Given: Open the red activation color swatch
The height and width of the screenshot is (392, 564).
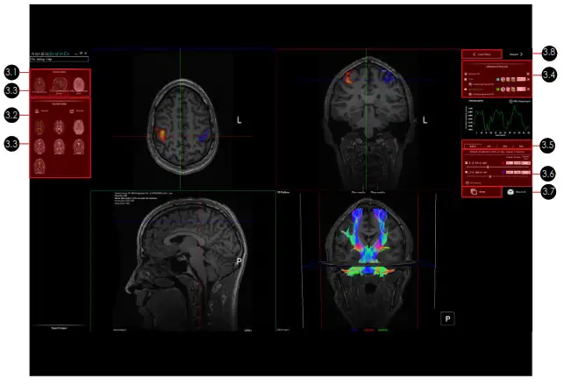Looking at the screenshot, I should click(503, 163).
